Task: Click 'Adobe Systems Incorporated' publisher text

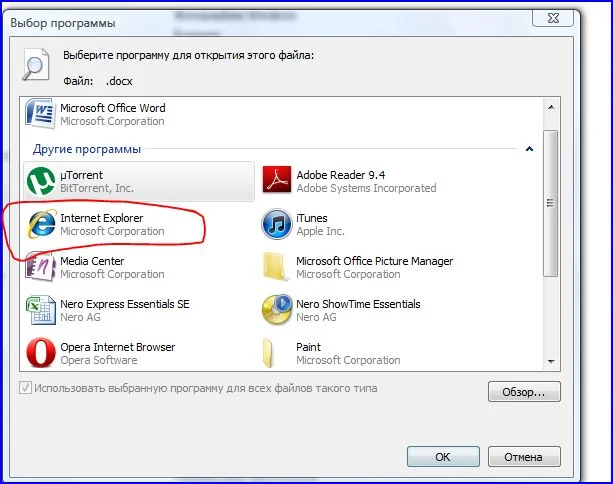Action: coord(366,188)
